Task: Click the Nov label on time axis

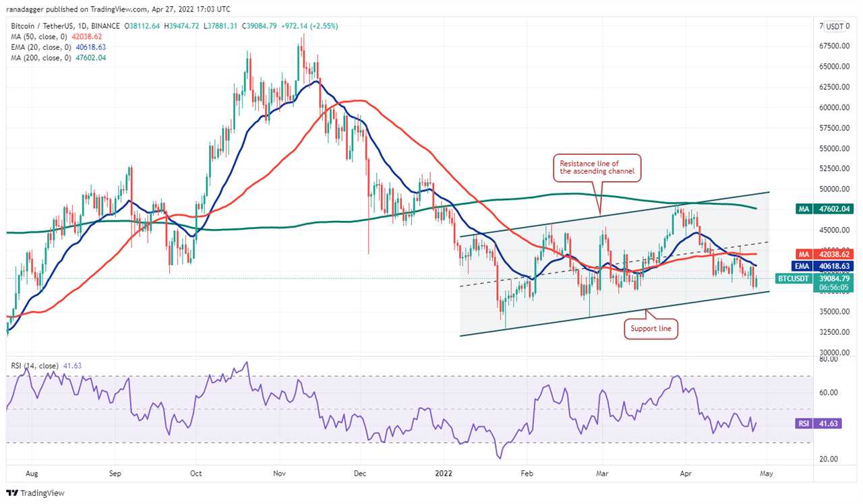Action: pos(278,474)
